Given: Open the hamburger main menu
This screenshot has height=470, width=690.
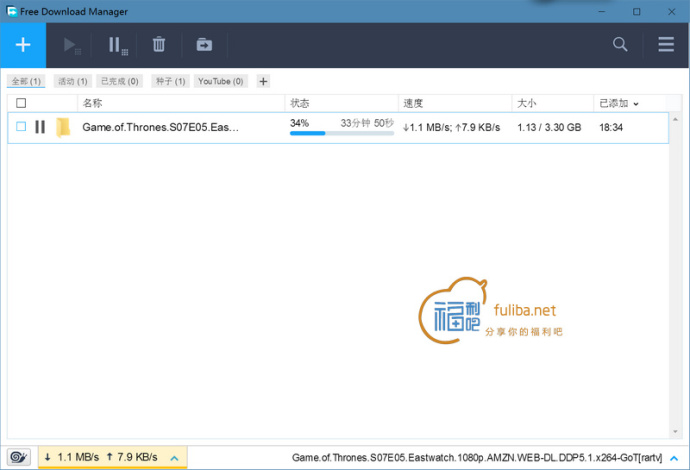Looking at the screenshot, I should click(666, 44).
